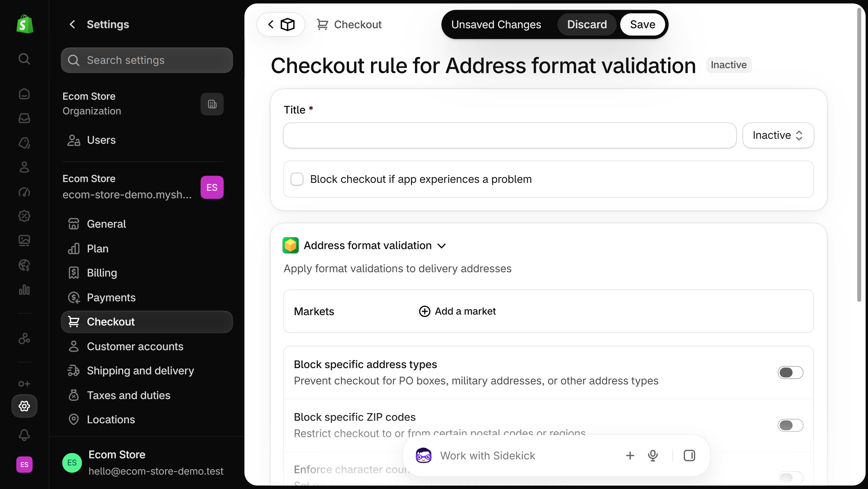Open Plan settings
The height and width of the screenshot is (489, 868).
point(147,249)
